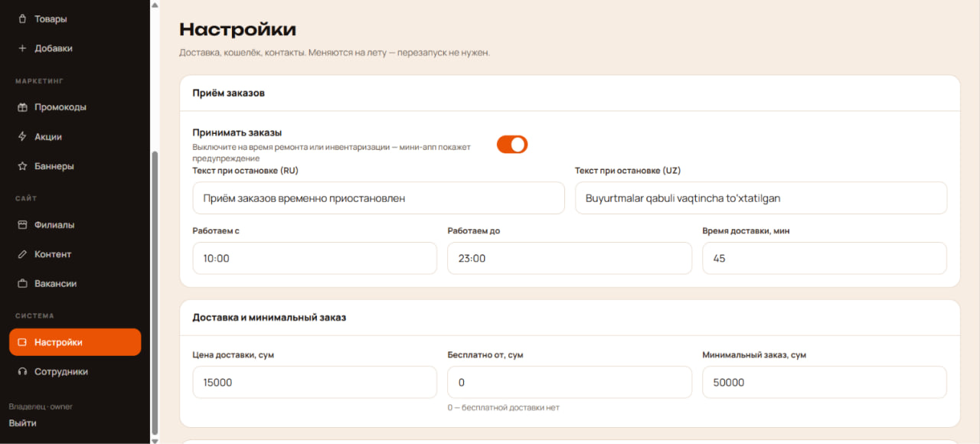Viewport: 980px width, 444px height.
Task: Click the sidebar scrollbar up arrow
Action: tap(155, 4)
